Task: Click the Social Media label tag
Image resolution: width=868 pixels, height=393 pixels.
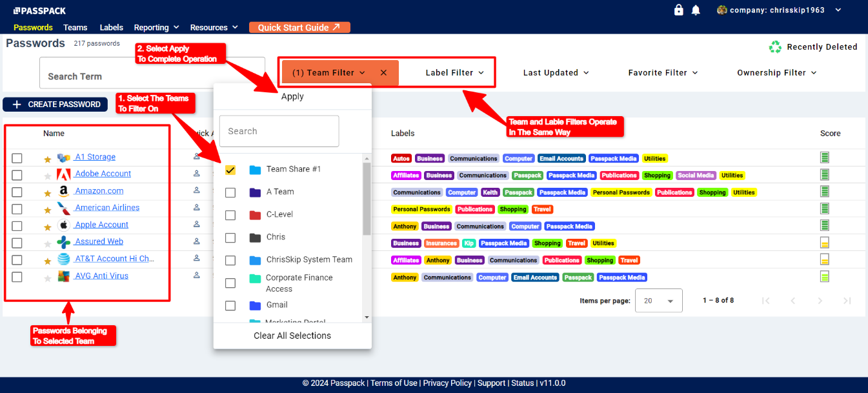Action: tap(696, 176)
